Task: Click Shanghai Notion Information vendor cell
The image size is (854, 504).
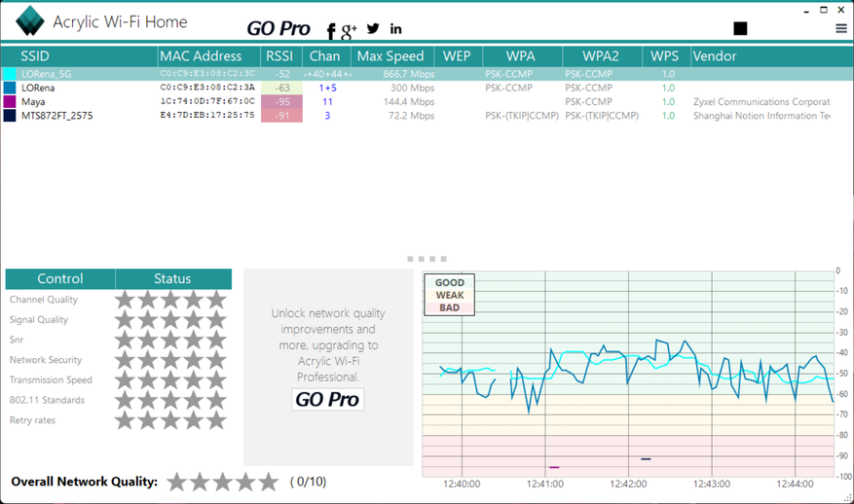Action: click(761, 116)
